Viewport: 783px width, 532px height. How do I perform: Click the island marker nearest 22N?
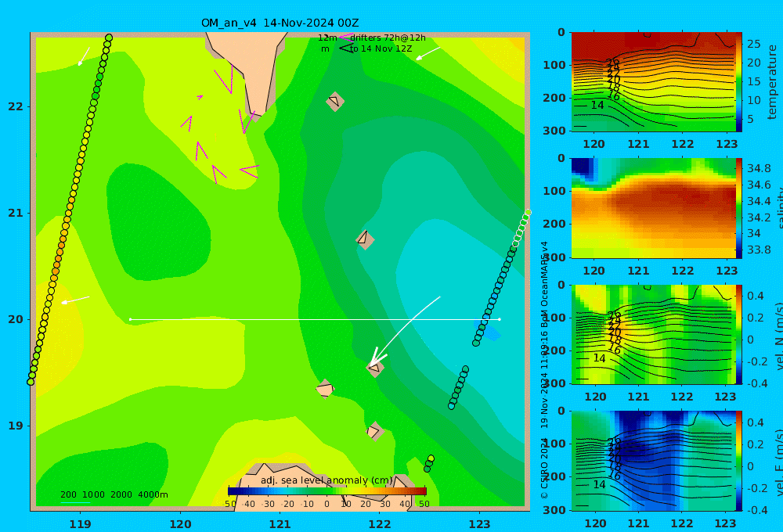pyautogui.click(x=334, y=102)
